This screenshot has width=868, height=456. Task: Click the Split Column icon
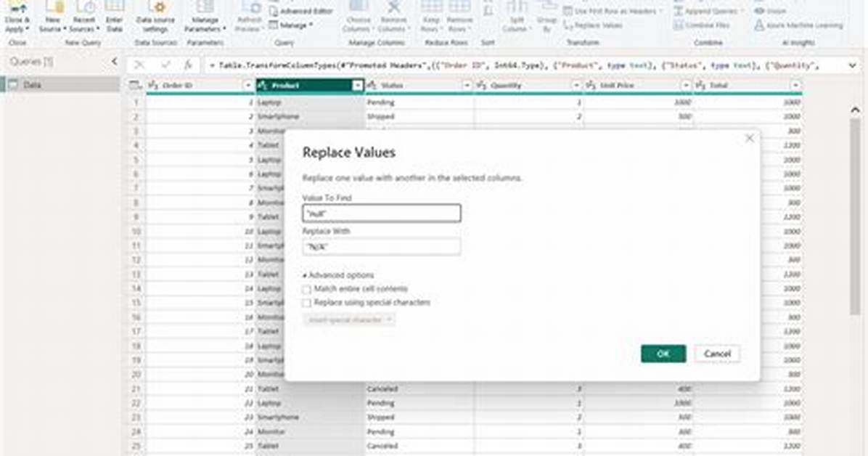(517, 17)
